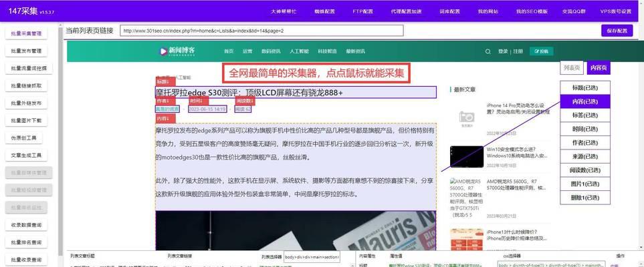Open 代理配置加速 in the top bar
The width and height of the screenshot is (644, 267).
pos(406,11)
